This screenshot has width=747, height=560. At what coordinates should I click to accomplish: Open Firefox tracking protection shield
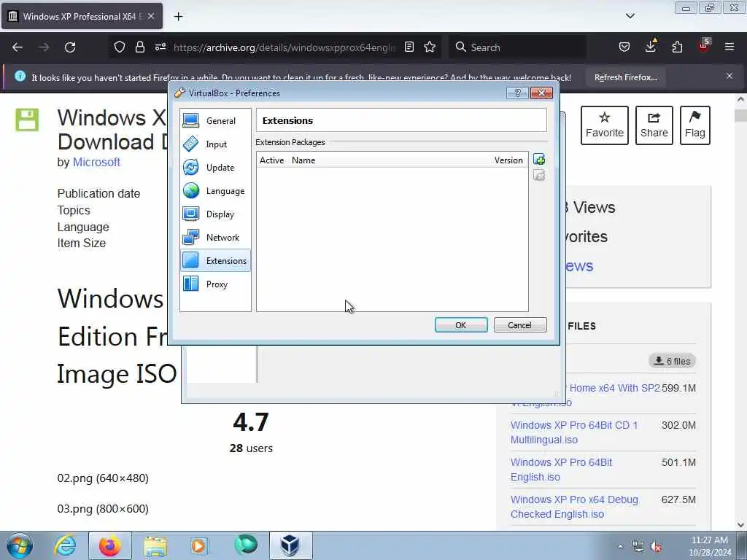(x=120, y=47)
